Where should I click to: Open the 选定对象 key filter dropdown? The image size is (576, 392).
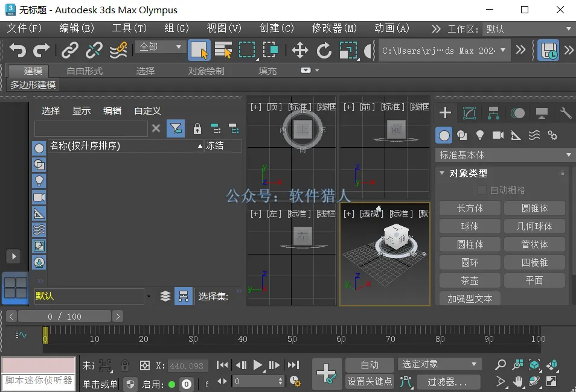pos(440,364)
